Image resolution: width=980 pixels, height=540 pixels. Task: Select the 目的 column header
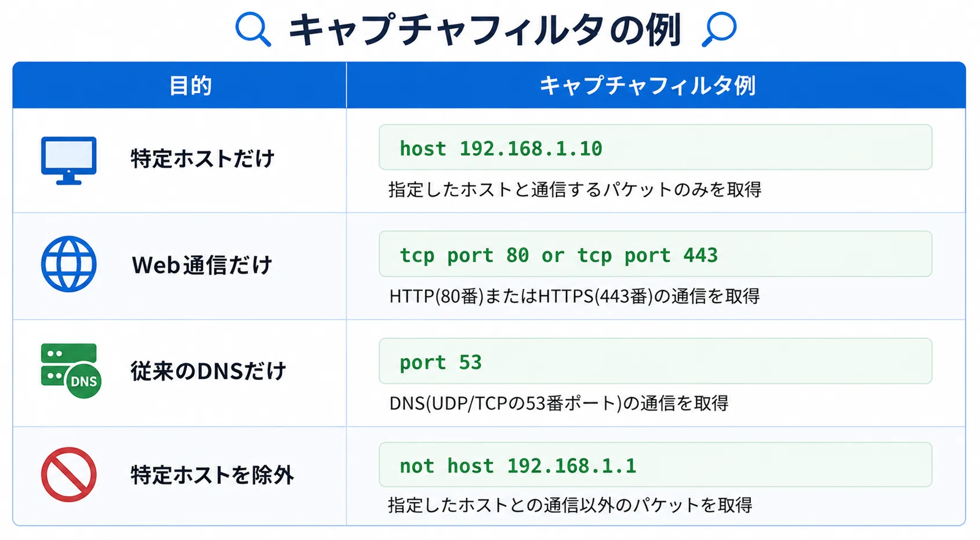pyautogui.click(x=180, y=85)
